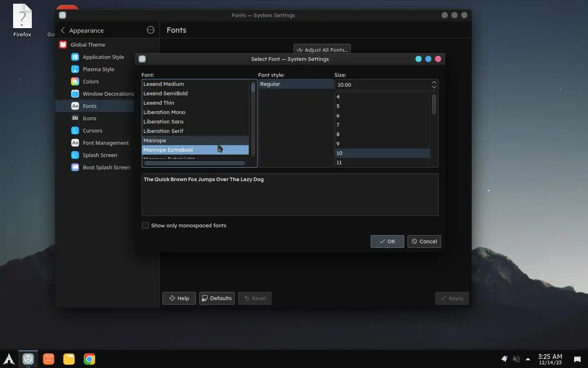Enable Show only monospaced fonts checkbox

145,225
